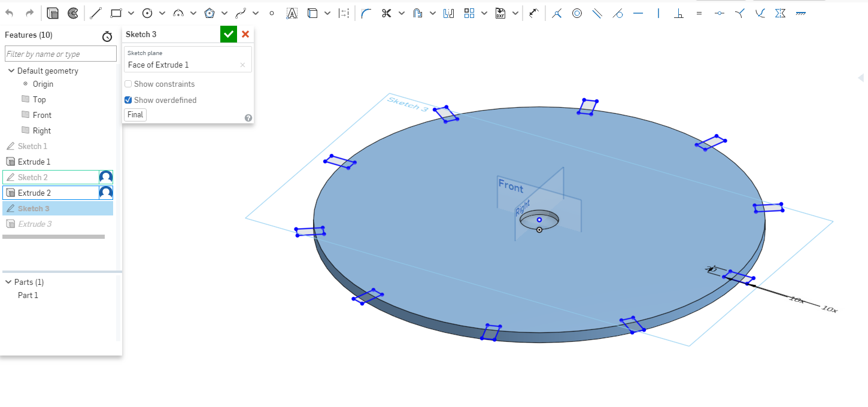Toggle the Construction geometry tool
The width and height of the screenshot is (868, 407).
344,13
